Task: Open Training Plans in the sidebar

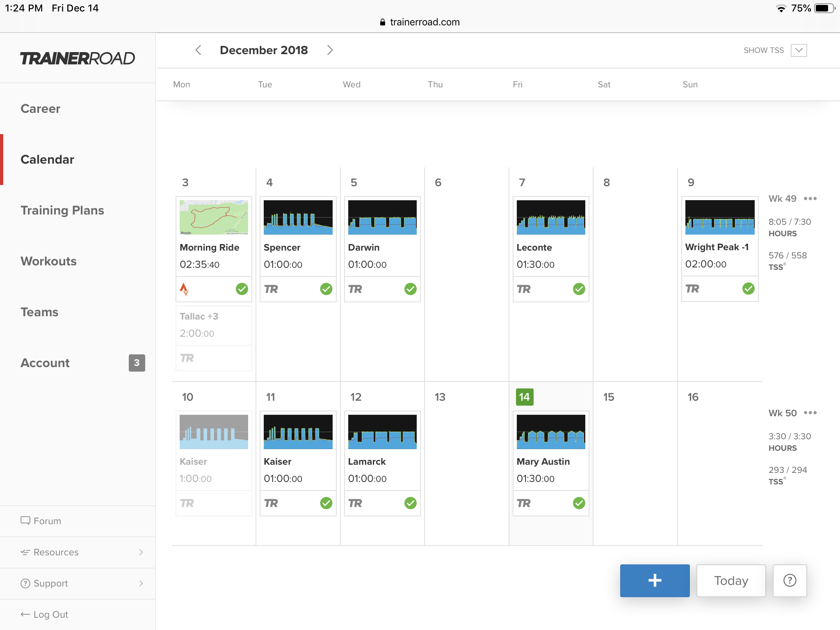Action: (62, 210)
